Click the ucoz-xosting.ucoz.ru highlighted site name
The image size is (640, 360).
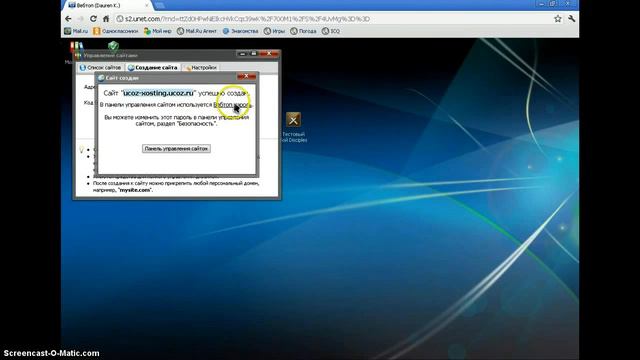click(158, 93)
